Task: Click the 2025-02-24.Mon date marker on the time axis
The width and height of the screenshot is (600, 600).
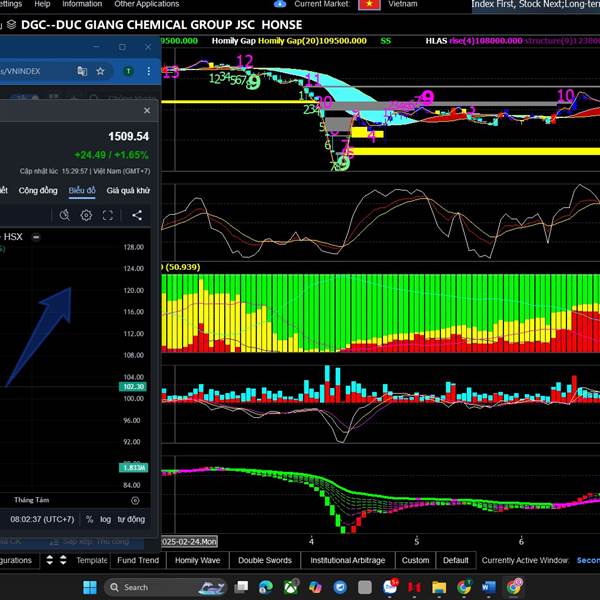Action: click(189, 541)
